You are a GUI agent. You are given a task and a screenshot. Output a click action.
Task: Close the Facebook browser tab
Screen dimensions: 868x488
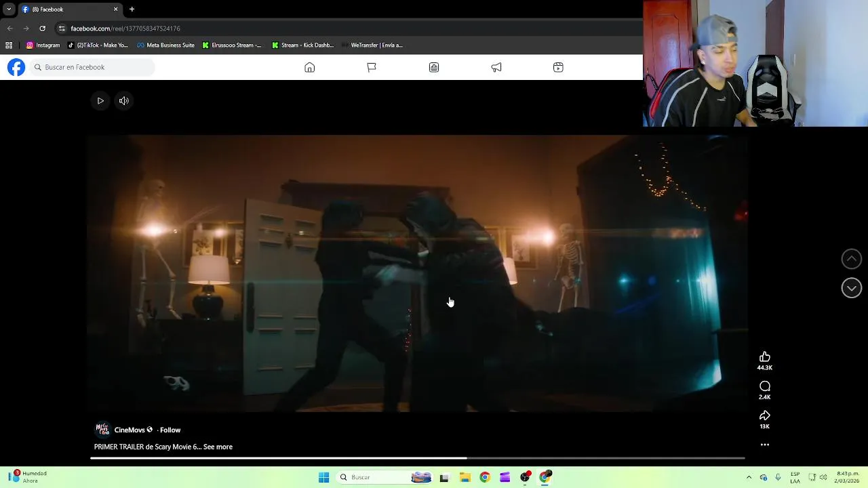pos(115,9)
